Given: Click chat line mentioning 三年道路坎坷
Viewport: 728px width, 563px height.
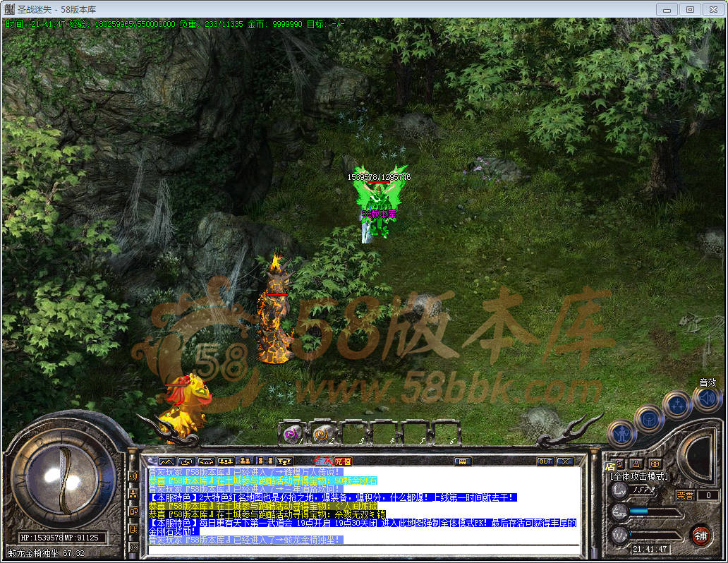Looking at the screenshot, I should (x=245, y=489).
